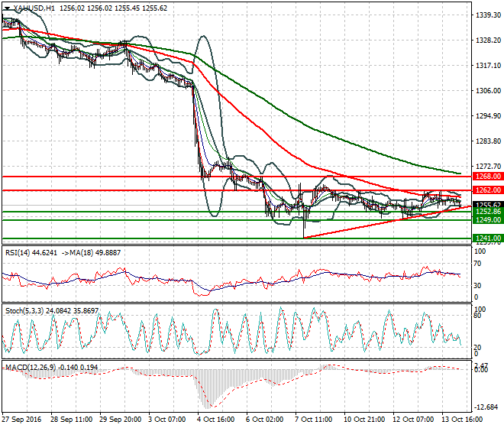The height and width of the screenshot is (428, 504).
Task: Click the RSI scale value 70
Action: click(x=477, y=264)
